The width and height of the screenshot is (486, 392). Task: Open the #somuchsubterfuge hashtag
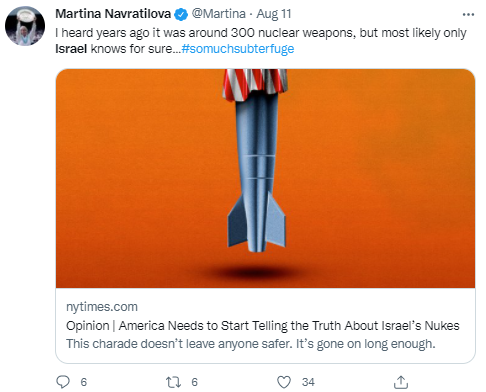(x=238, y=49)
